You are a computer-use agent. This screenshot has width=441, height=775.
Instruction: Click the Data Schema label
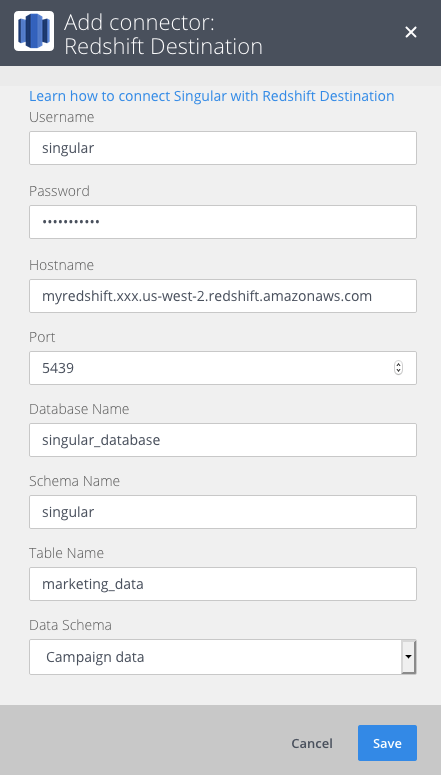(70, 625)
